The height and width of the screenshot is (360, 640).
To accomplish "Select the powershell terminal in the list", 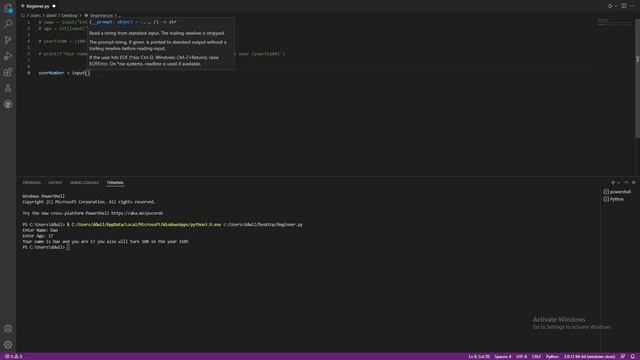I will [x=618, y=192].
